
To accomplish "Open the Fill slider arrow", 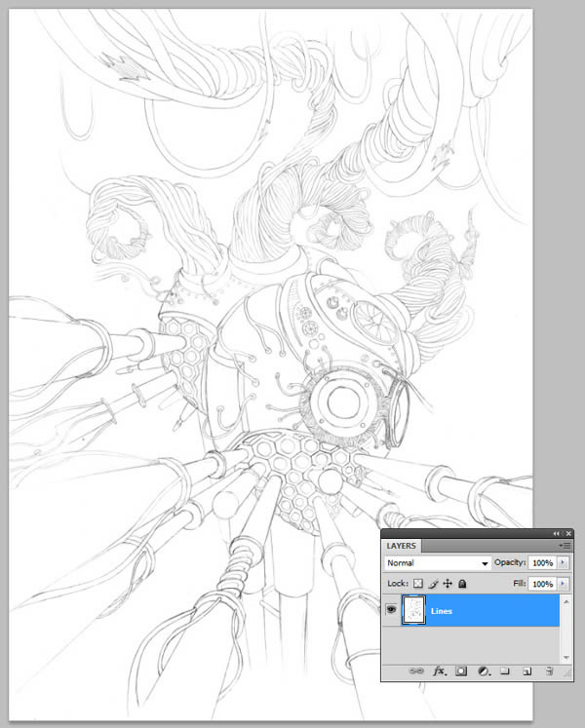I will (x=563, y=583).
